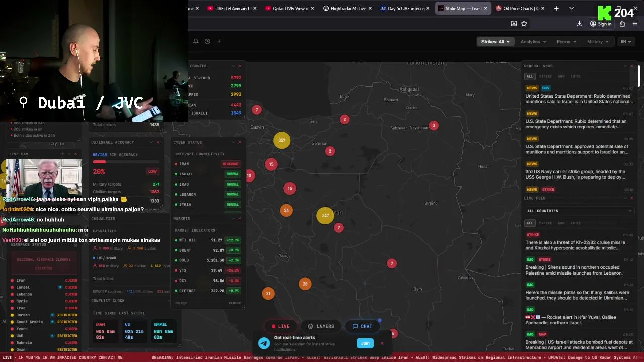
Task: Open Rubio munitions sale news item
Action: click(x=579, y=95)
